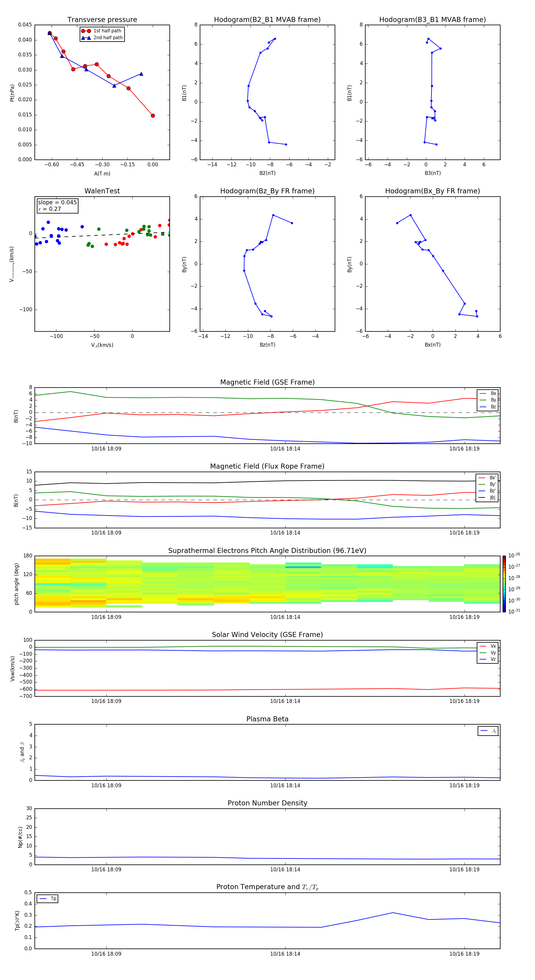Click the "Bz(nT)" x-axis label
535x980 pixels.
[x=267, y=345]
